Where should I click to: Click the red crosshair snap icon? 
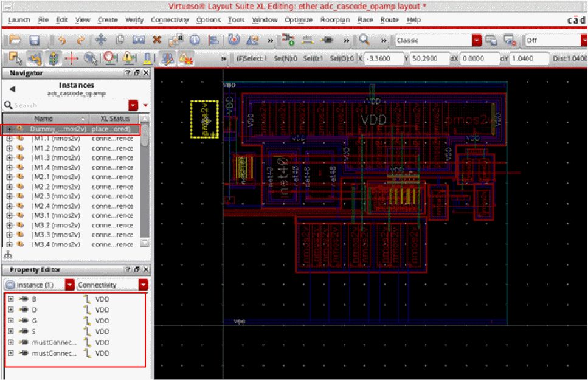click(x=72, y=58)
